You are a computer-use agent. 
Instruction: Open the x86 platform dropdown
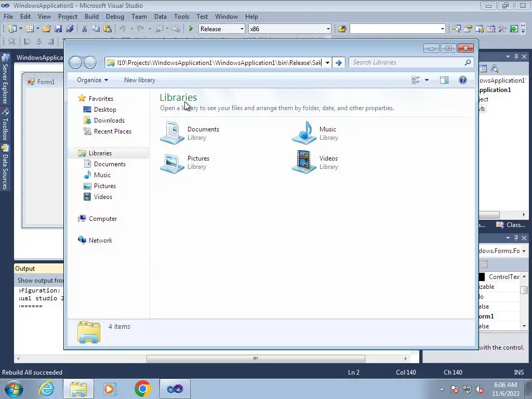[x=328, y=29]
